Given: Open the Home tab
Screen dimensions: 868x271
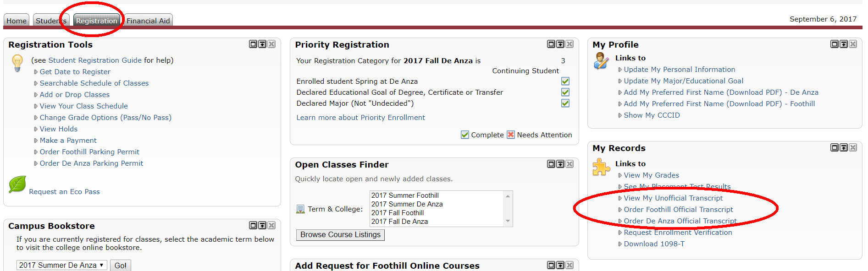Looking at the screenshot, I should [17, 20].
